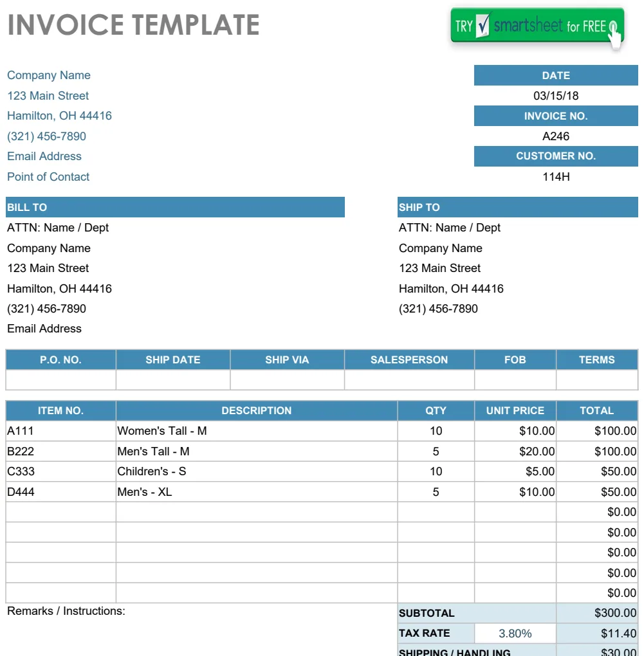This screenshot has width=644, height=656.
Task: Select invoice number A246
Action: pyautogui.click(x=556, y=136)
